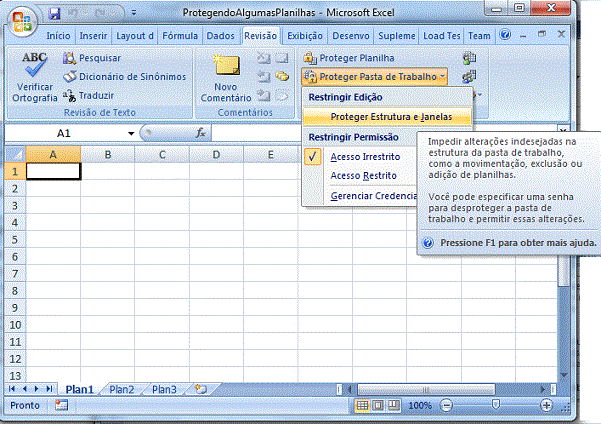
Task: Select all cells with corner button
Action: [15, 154]
